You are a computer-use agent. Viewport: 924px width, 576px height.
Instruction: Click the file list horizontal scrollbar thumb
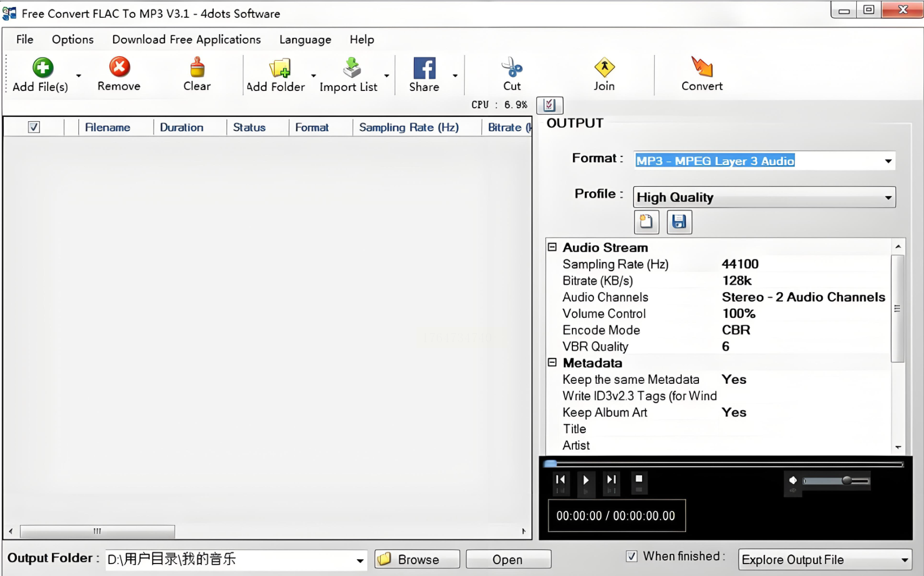point(97,531)
